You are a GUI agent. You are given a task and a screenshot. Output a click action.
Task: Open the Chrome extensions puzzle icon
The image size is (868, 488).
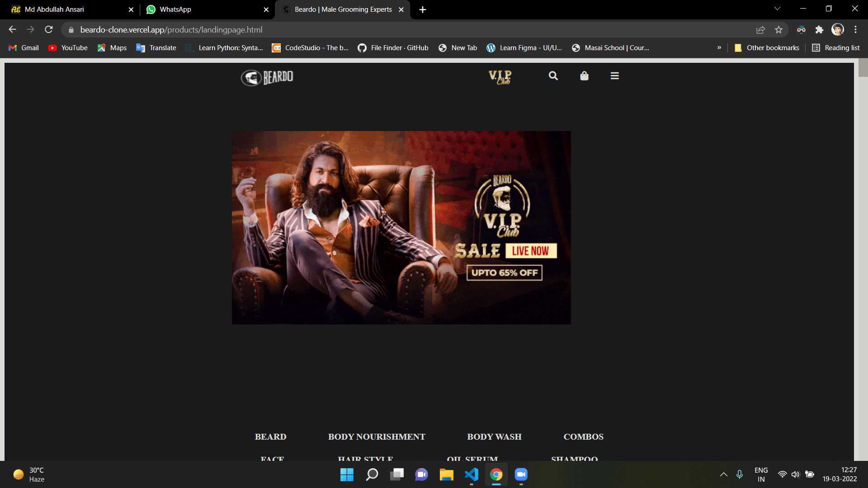coord(819,29)
